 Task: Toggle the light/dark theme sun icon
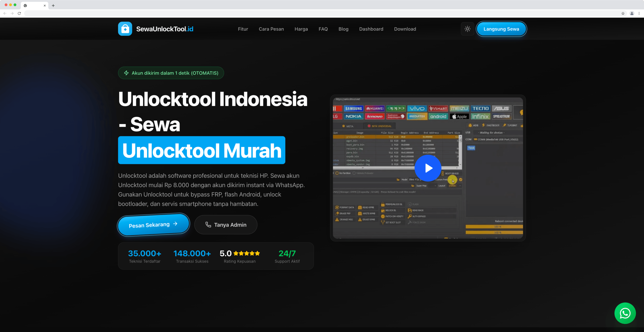(467, 29)
